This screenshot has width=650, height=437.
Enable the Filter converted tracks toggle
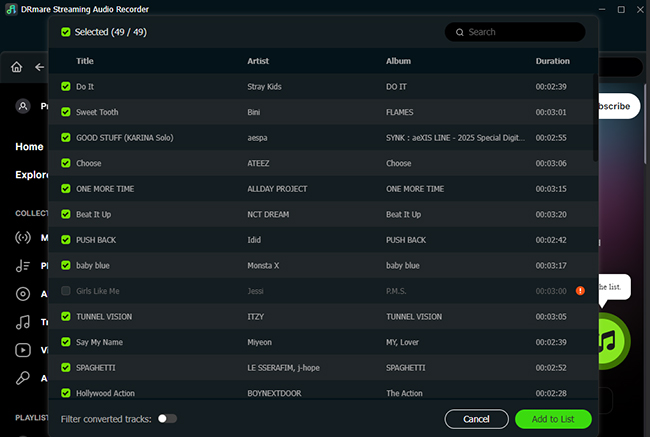coord(167,419)
